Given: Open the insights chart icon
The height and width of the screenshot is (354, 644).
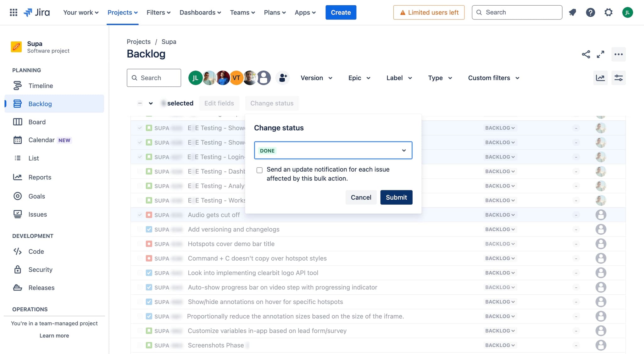Looking at the screenshot, I should [600, 78].
